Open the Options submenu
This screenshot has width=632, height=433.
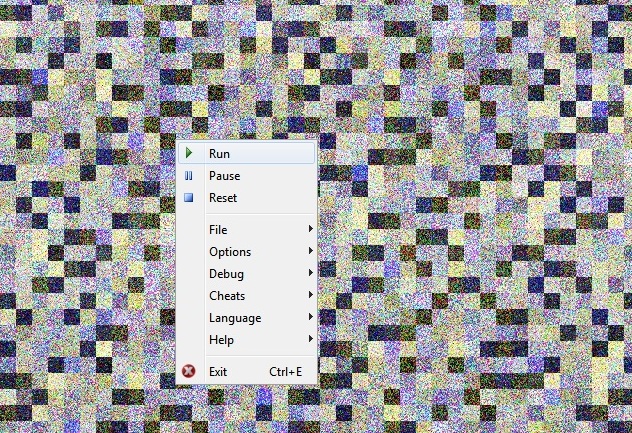tap(246, 252)
